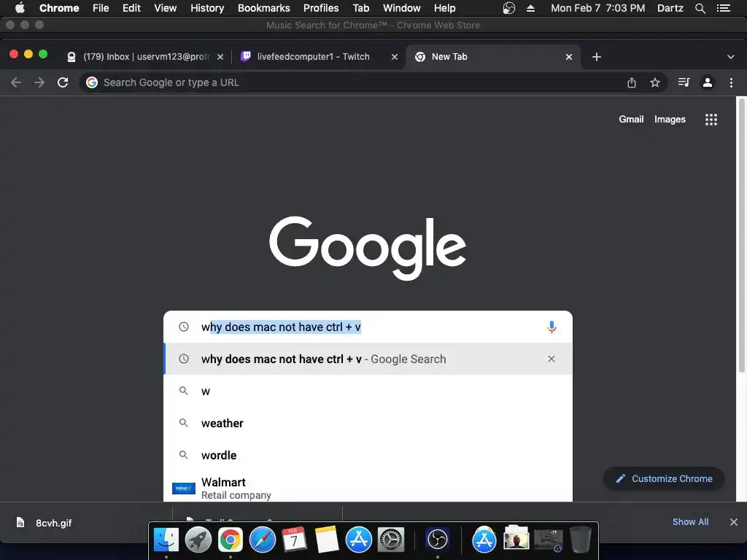This screenshot has width=747, height=560.
Task: Click the eject icon in menu bar
Action: [531, 8]
